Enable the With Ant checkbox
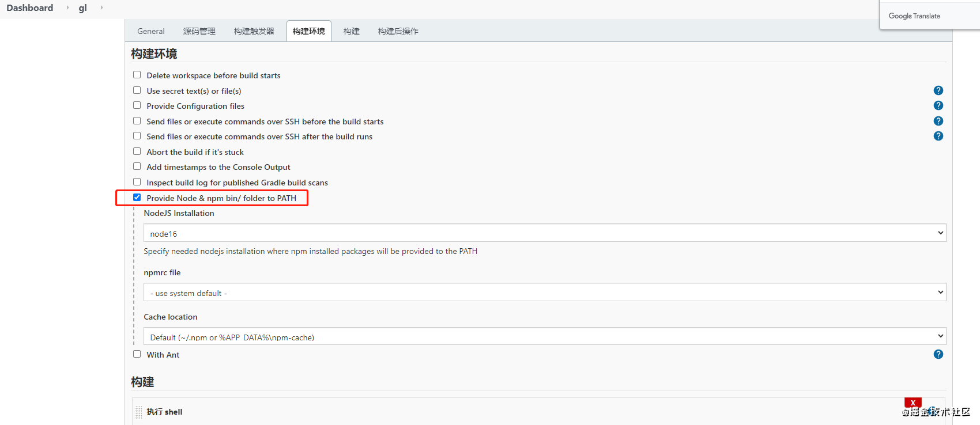 (137, 354)
